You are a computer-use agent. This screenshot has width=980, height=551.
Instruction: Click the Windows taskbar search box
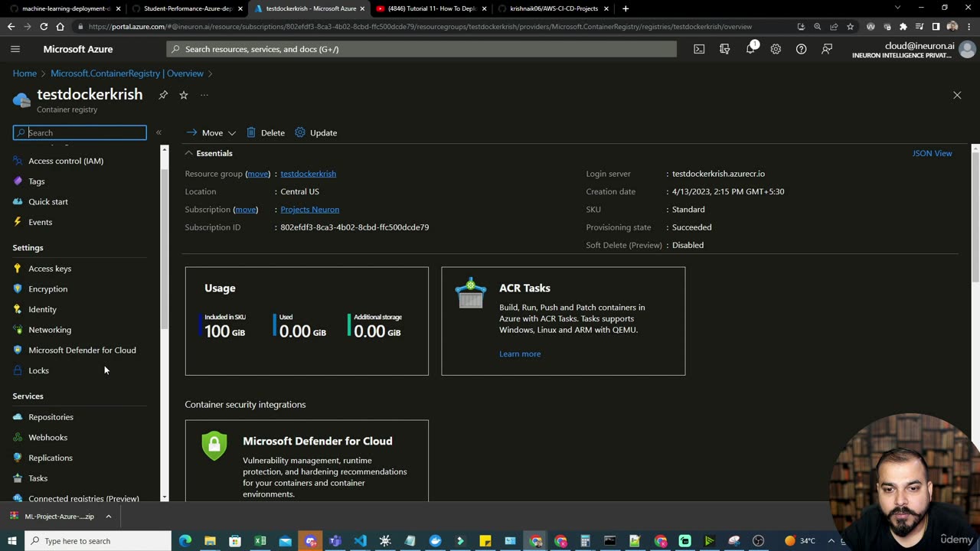98,541
